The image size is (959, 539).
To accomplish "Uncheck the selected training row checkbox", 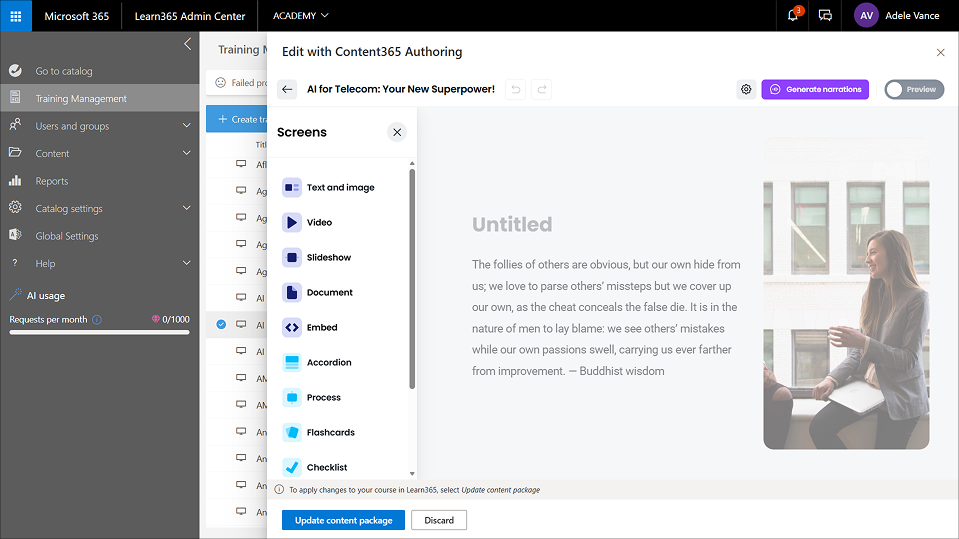I will pos(221,324).
